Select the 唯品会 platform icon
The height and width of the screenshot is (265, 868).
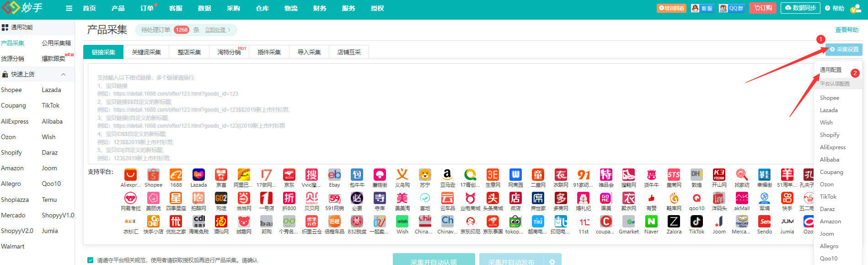[606, 175]
